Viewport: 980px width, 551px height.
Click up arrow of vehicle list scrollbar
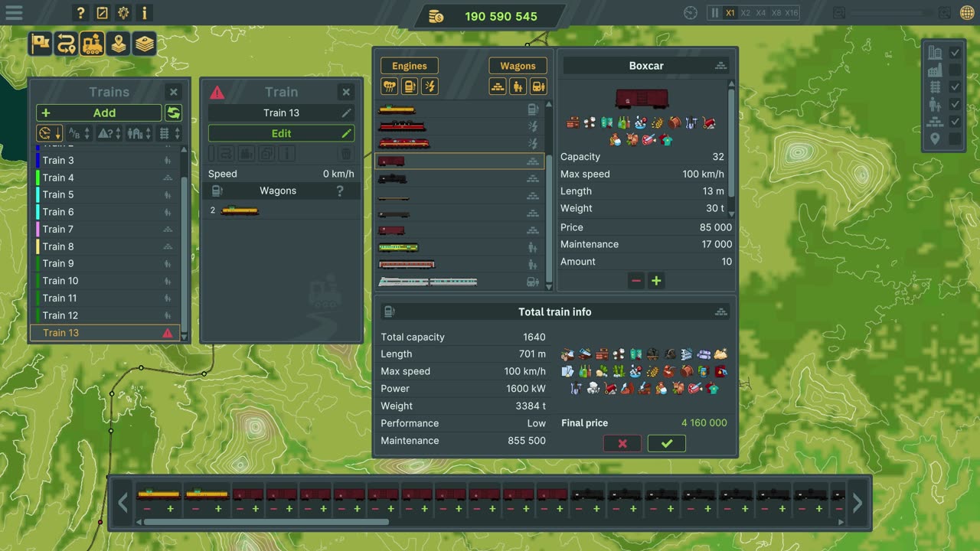point(548,105)
